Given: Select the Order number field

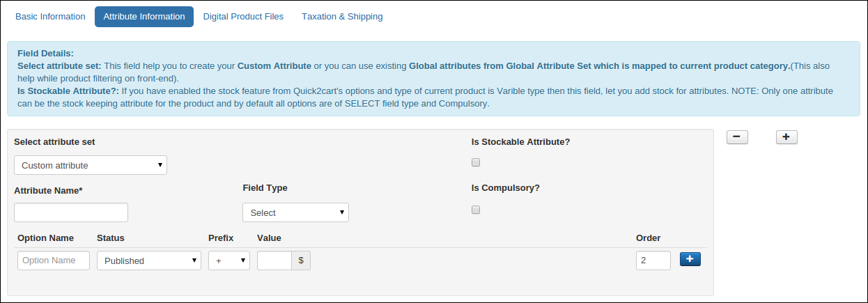Looking at the screenshot, I should point(653,261).
